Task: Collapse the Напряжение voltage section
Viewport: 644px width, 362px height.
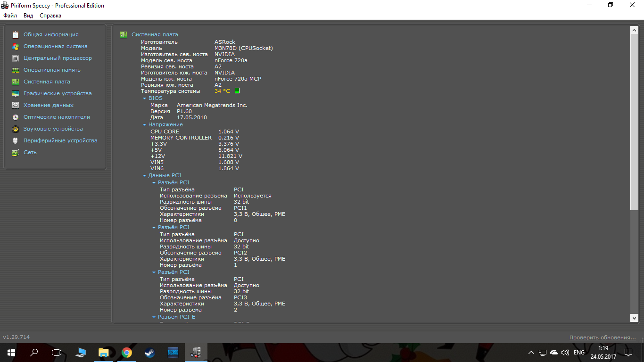Action: coord(145,125)
